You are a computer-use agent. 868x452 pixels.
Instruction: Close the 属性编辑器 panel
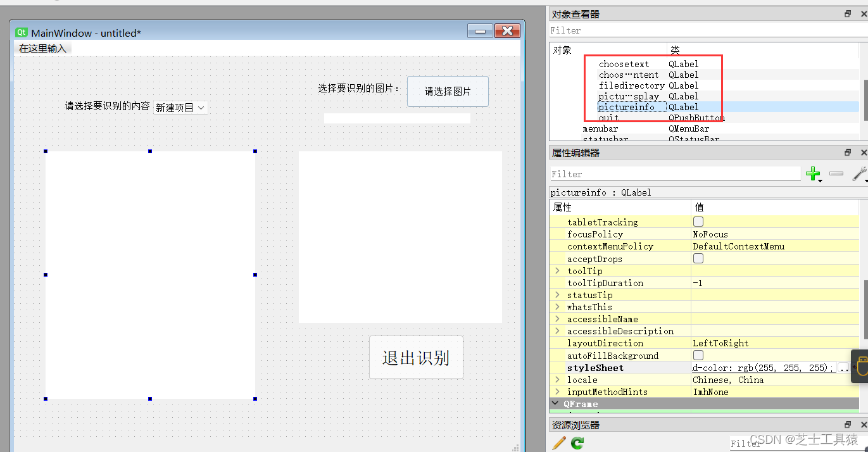864,153
